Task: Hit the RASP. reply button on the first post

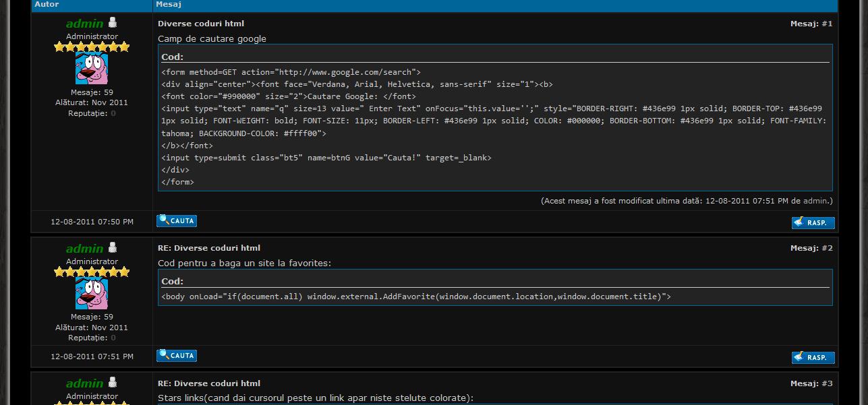Action: coord(813,222)
